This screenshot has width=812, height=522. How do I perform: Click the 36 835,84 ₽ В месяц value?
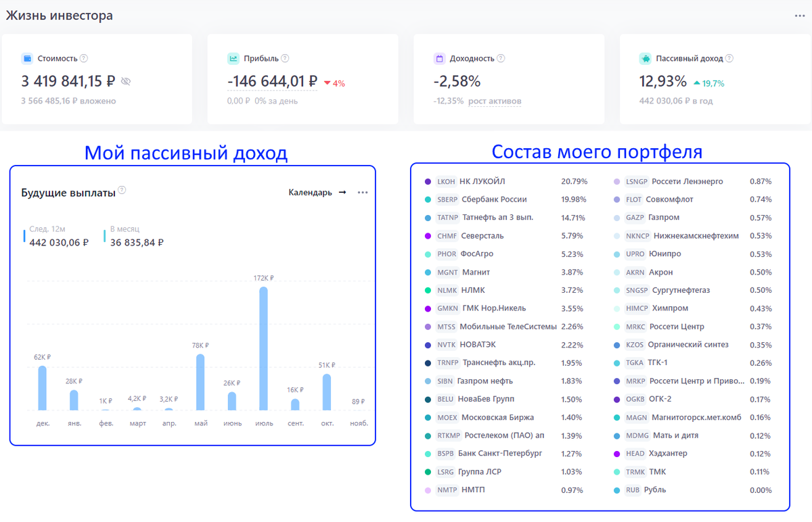pyautogui.click(x=137, y=243)
